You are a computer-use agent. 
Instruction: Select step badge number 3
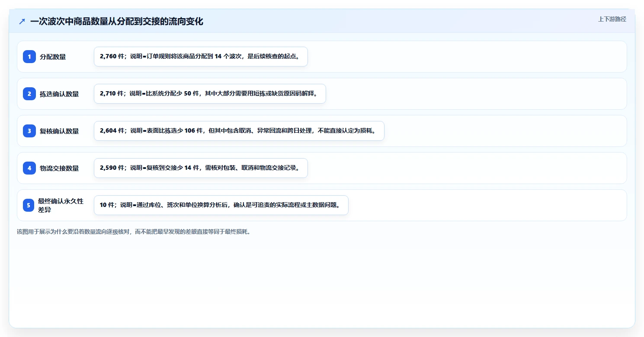click(29, 131)
